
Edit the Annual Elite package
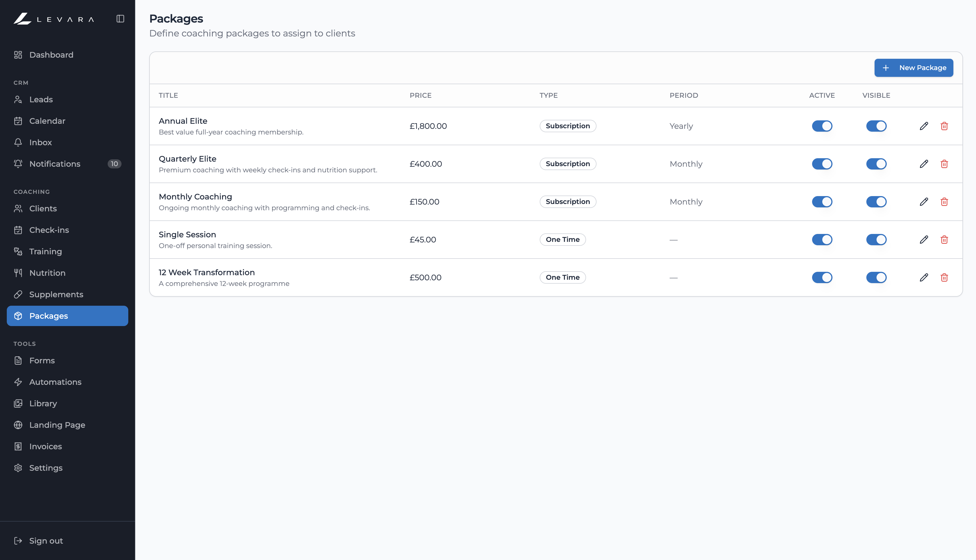[924, 126]
